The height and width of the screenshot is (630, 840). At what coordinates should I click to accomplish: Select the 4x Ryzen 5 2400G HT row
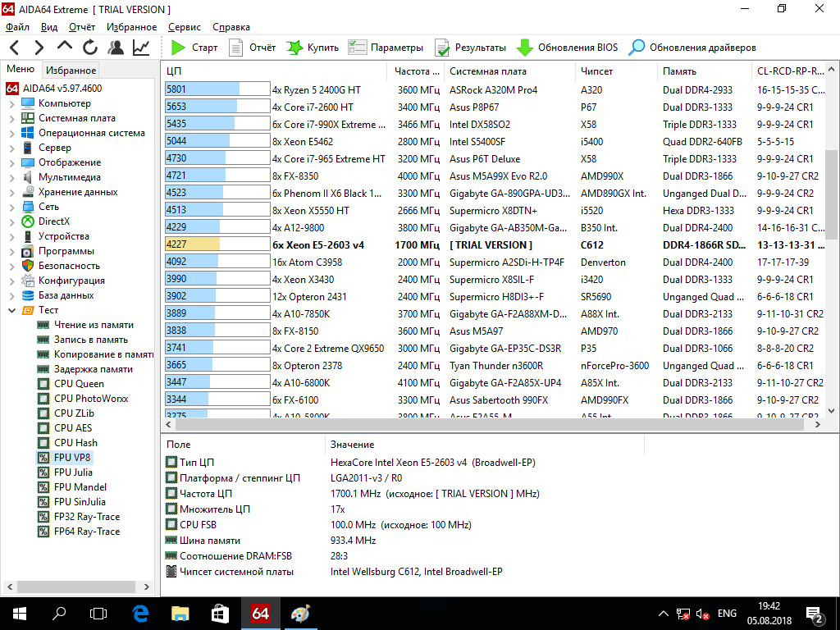[x=493, y=90]
